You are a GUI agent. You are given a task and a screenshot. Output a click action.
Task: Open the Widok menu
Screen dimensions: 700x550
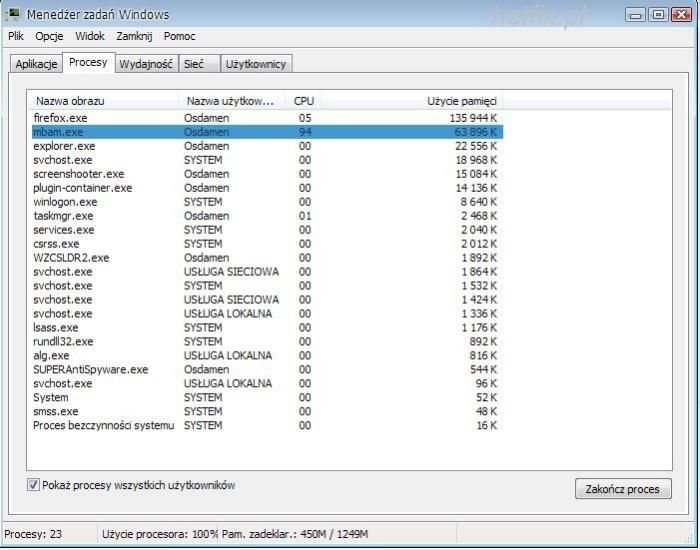tap(90, 36)
